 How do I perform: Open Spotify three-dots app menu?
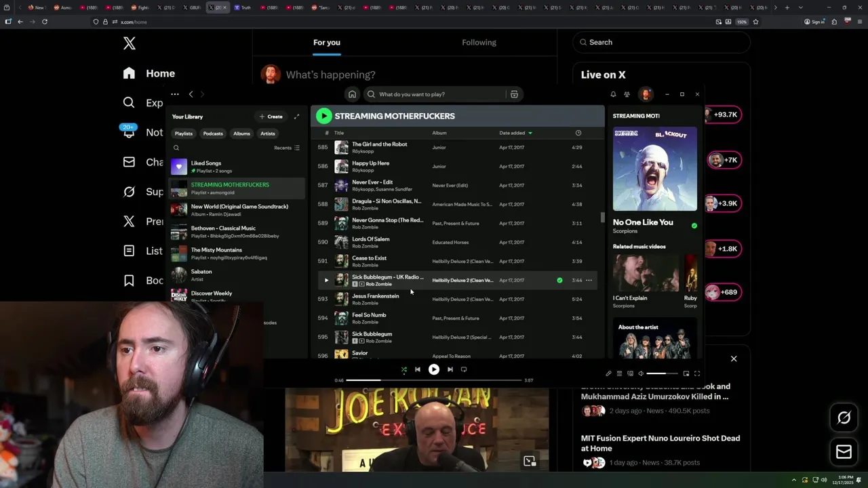175,94
